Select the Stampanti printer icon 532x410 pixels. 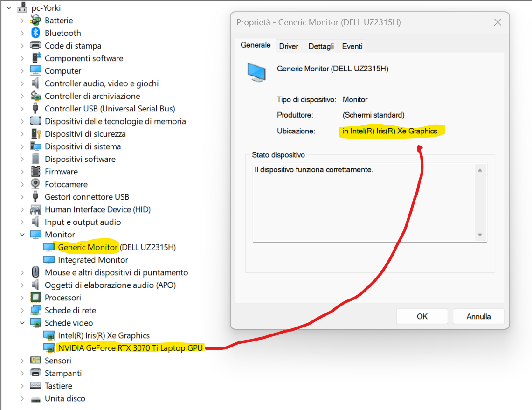pos(35,373)
